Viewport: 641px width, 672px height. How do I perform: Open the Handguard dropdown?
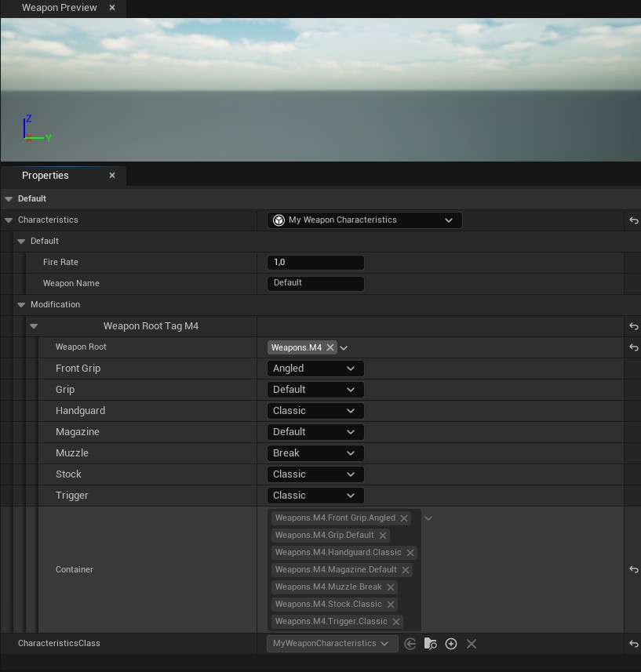[315, 411]
